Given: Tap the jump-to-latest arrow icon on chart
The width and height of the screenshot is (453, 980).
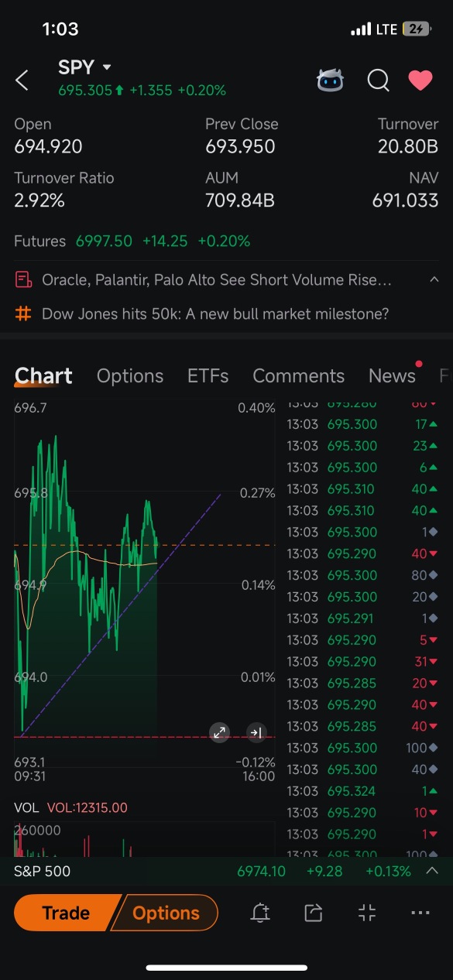Looking at the screenshot, I should [x=256, y=732].
